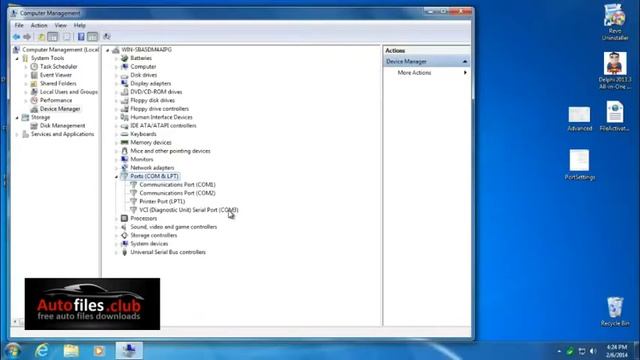Collapse the System Tools tree node

(18, 58)
